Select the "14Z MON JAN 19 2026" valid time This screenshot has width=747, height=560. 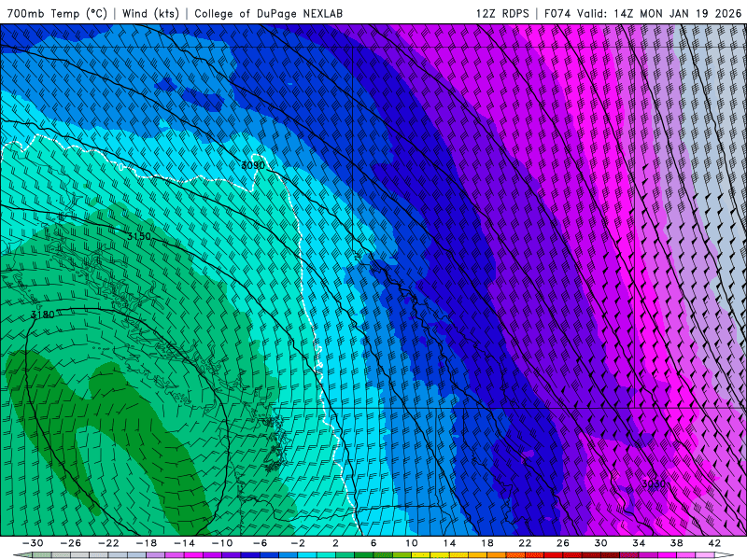click(x=678, y=13)
